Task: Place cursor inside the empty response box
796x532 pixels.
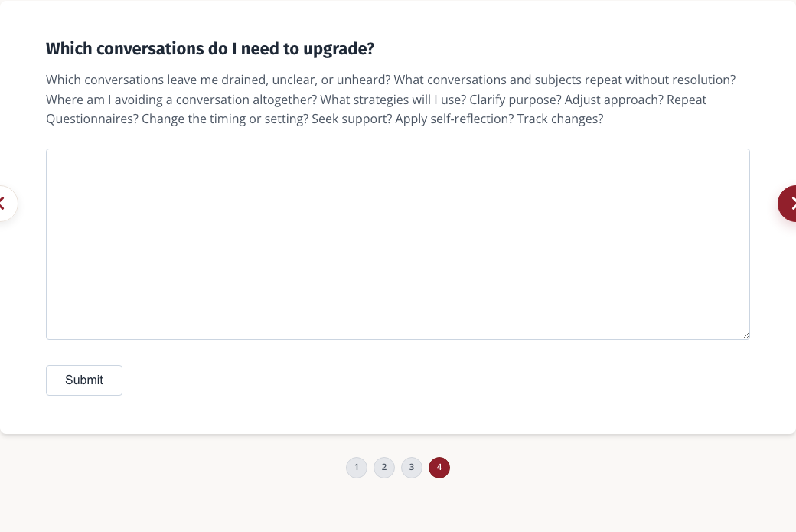Action: (398, 244)
